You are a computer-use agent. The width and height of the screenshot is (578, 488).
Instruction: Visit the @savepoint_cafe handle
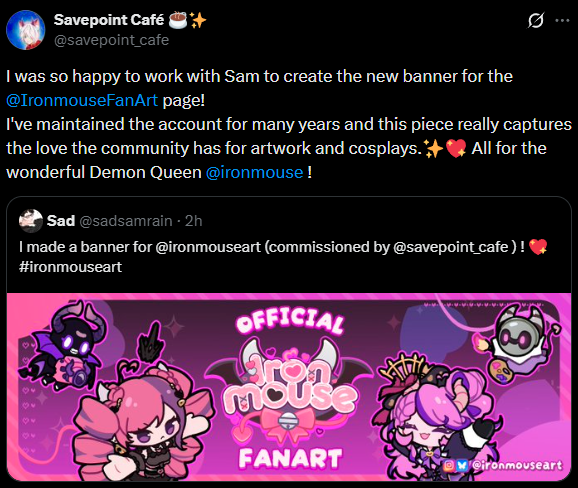point(111,40)
